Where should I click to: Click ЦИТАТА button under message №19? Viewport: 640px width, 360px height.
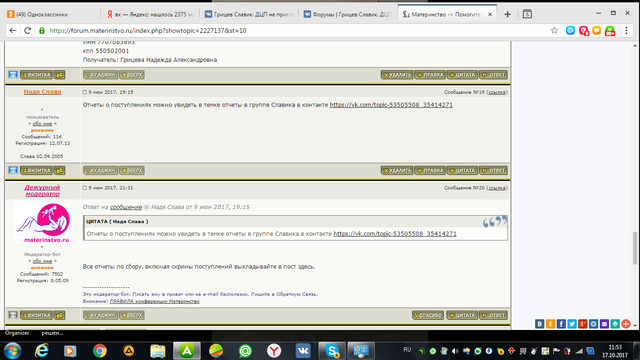point(462,170)
